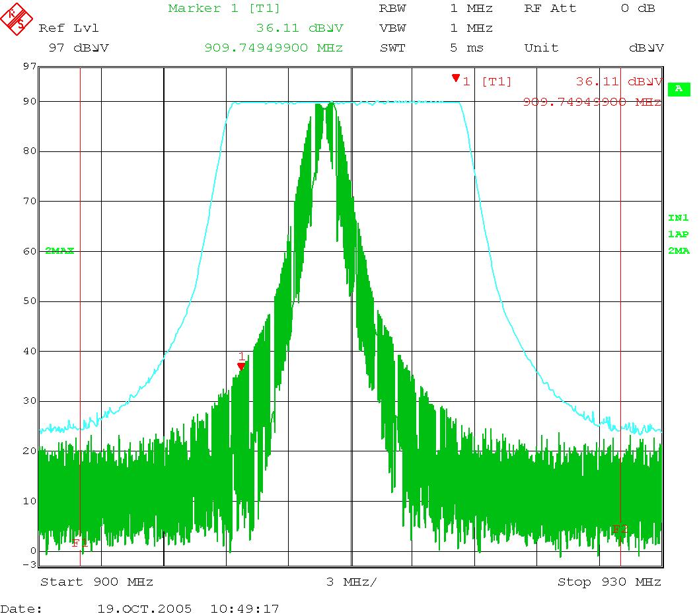Click the red marker triangle beside '1 [T1]'
The width and height of the screenshot is (699, 616).
(x=455, y=78)
